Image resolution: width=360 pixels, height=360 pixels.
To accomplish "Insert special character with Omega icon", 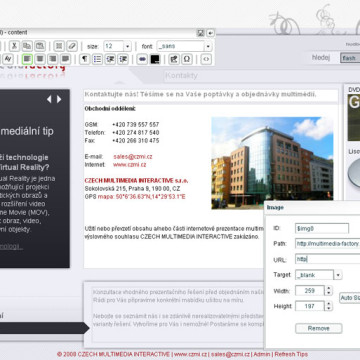I will 187,59.
